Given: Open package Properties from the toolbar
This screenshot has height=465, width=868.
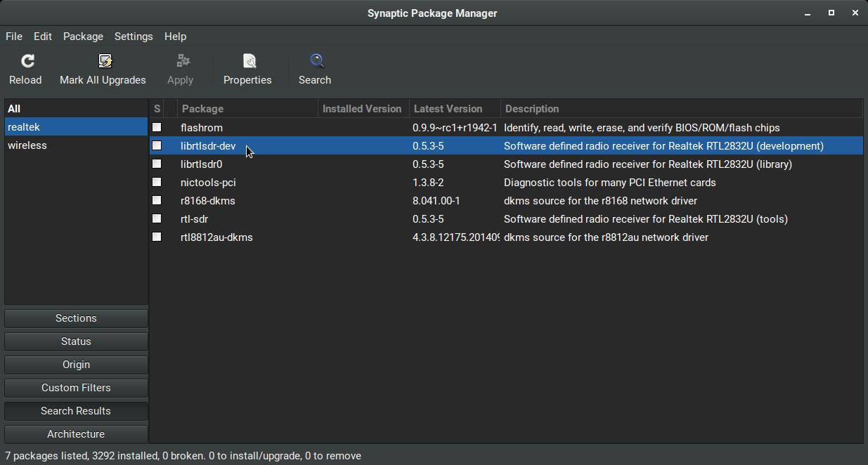Looking at the screenshot, I should click(x=249, y=62).
